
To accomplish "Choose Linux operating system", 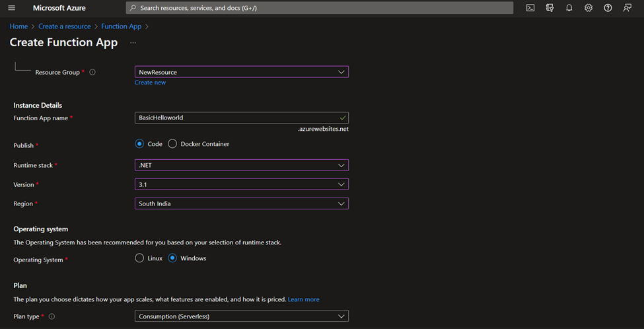I will (x=139, y=258).
